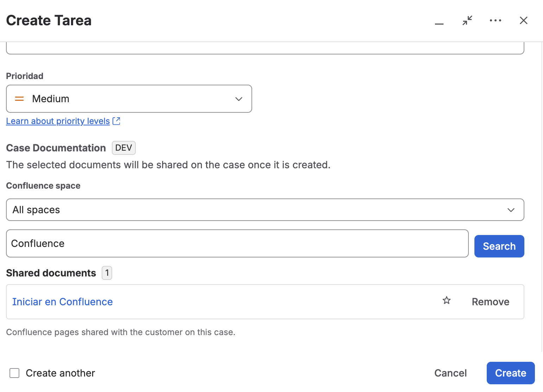Expand the Confluence space All spaces dropdown
The width and height of the screenshot is (543, 392).
(265, 210)
